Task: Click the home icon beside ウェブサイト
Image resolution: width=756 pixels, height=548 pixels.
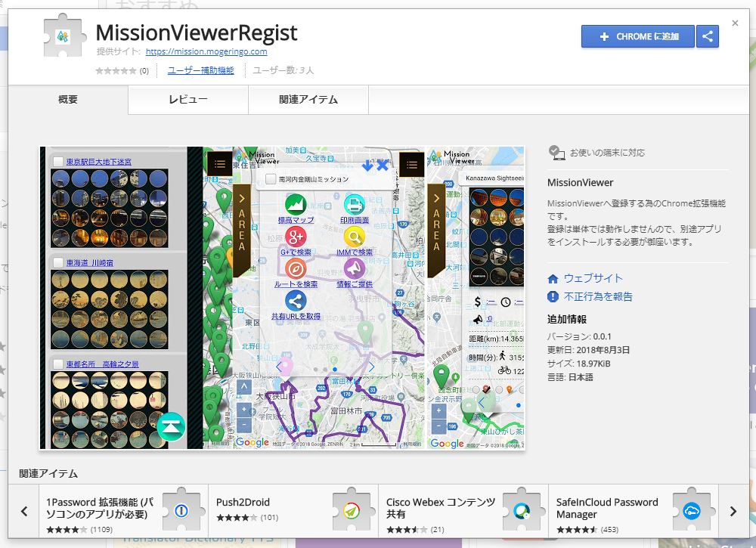Action: [553, 279]
